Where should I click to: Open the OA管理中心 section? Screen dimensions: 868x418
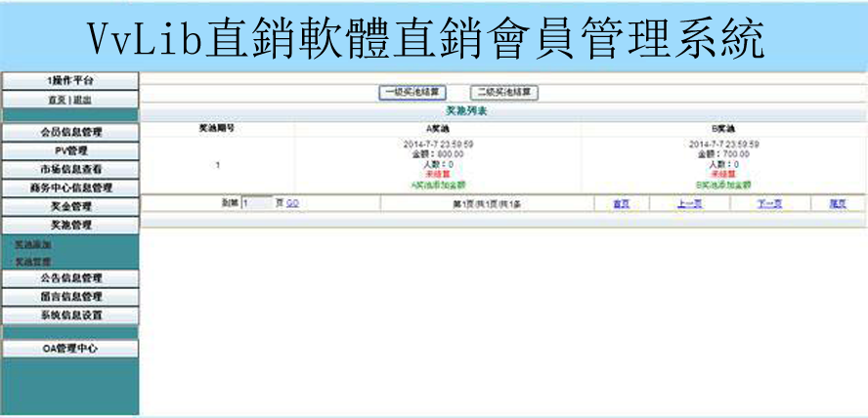tap(69, 349)
